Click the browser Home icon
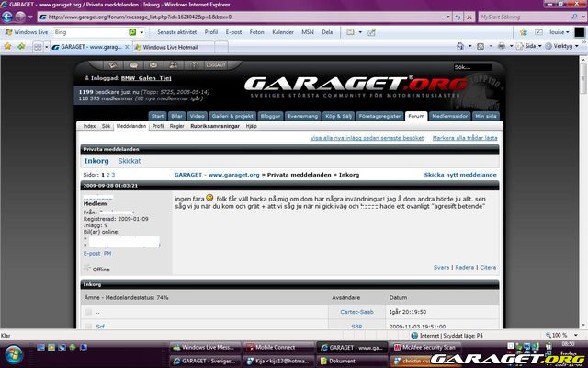588x368 pixels. [460, 46]
